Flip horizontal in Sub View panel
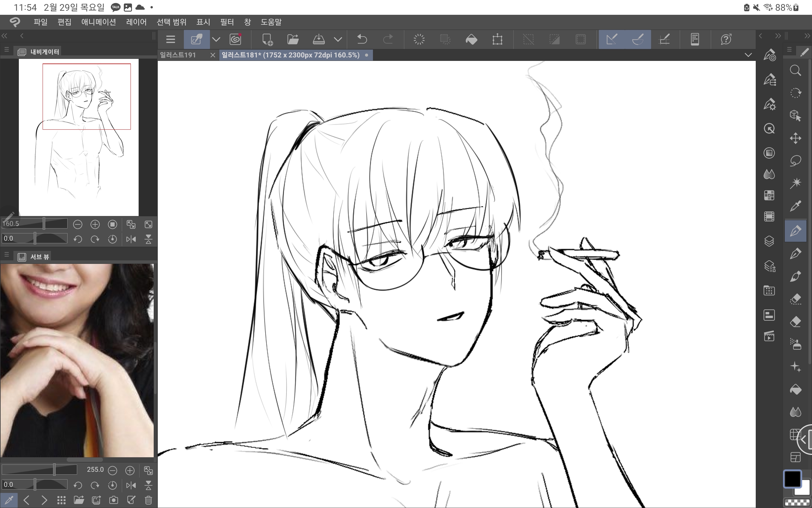The image size is (812, 508). 131,485
